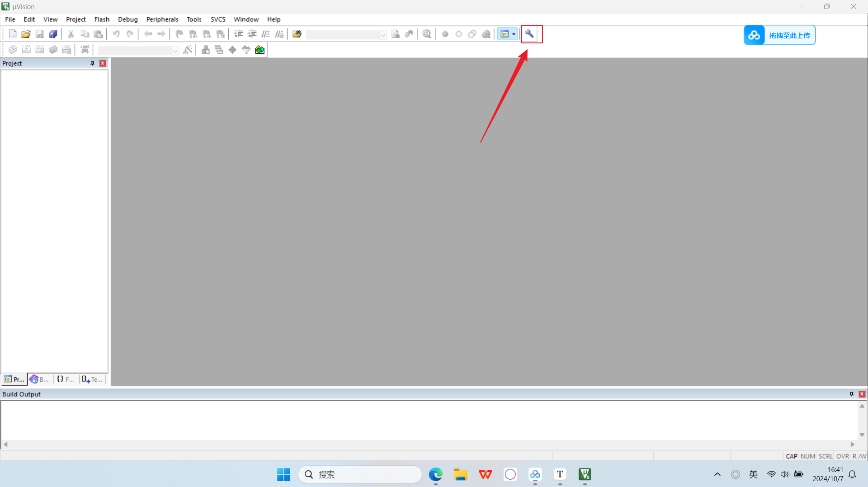Click the Undo arrow icon
The width and height of the screenshot is (868, 487).
point(116,34)
